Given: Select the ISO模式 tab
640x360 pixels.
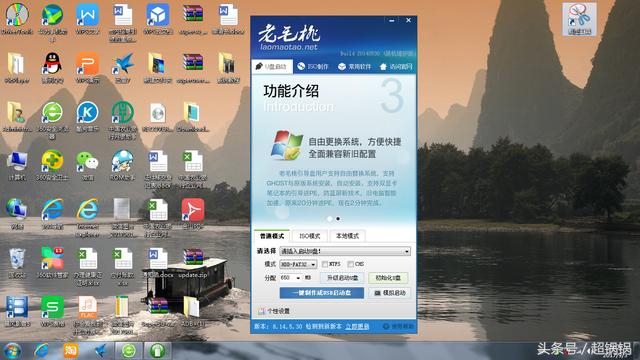Looking at the screenshot, I should click(x=310, y=236).
